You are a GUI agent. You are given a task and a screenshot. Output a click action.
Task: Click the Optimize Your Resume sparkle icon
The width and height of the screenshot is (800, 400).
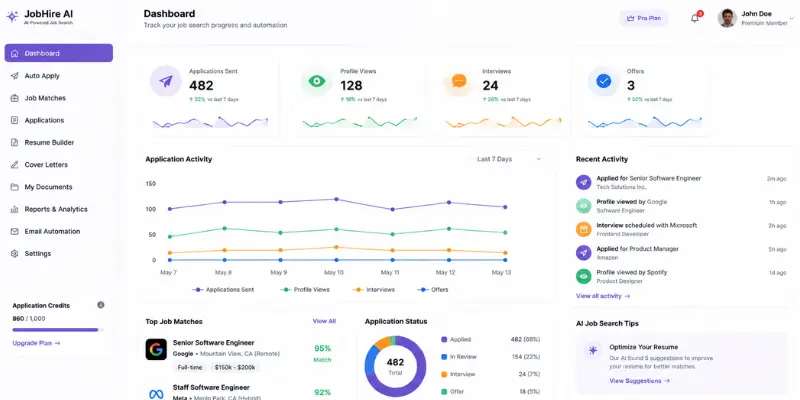pyautogui.click(x=593, y=351)
